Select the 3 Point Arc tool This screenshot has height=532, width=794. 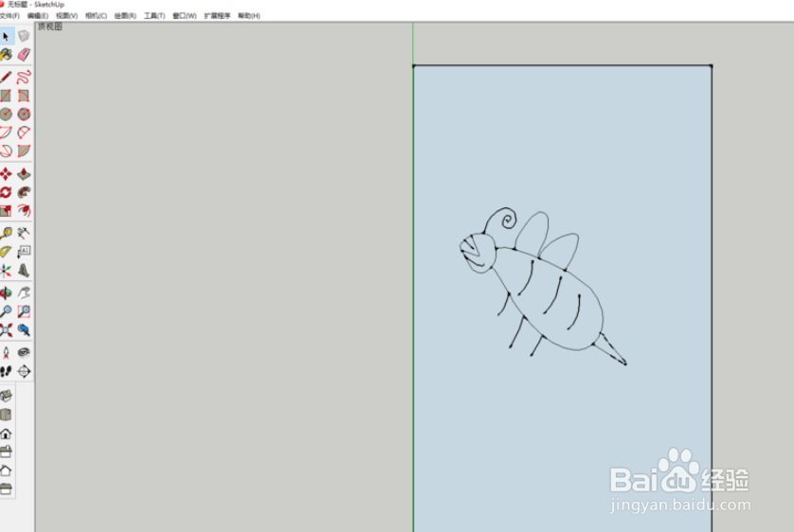(x=6, y=151)
